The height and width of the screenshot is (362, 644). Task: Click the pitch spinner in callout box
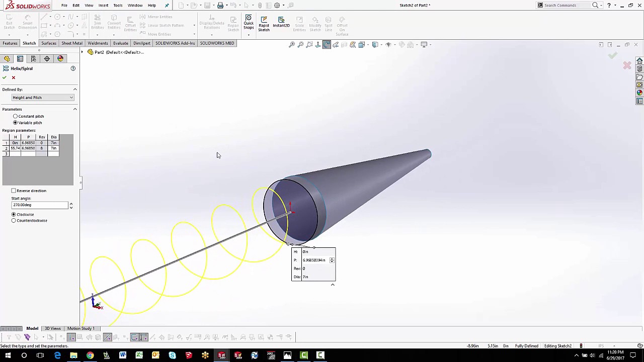(x=332, y=260)
